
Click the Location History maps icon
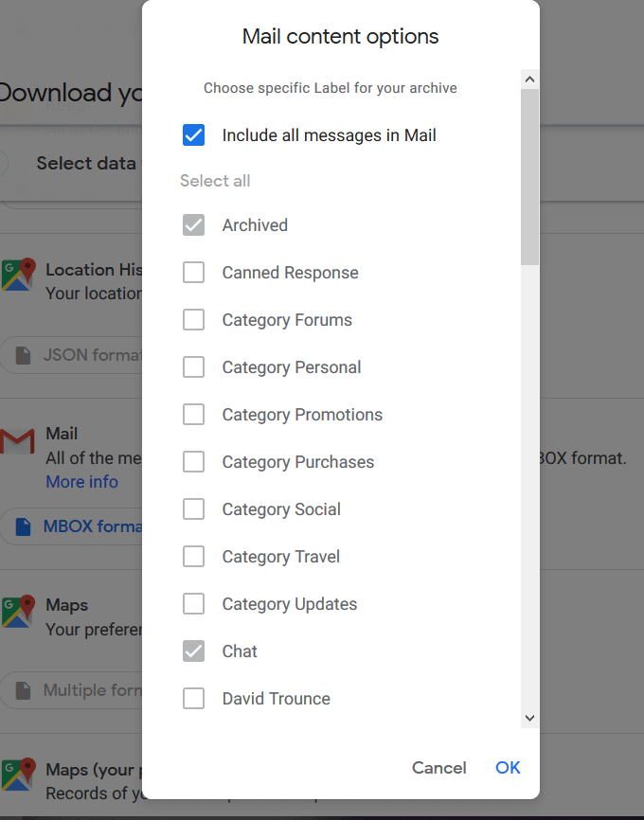tap(18, 275)
